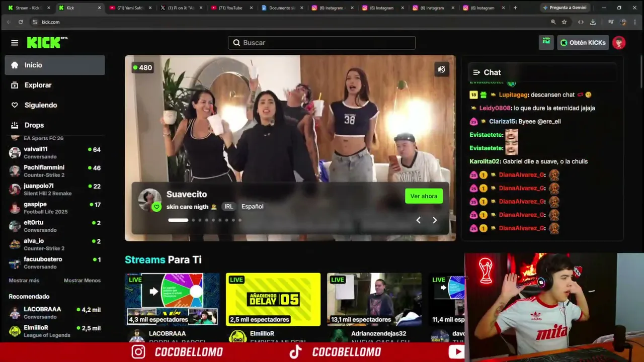Switch to the Pi on X tab

pos(181,8)
